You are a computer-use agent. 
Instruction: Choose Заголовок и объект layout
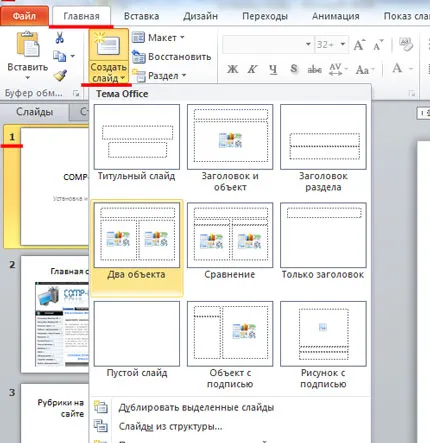230,148
